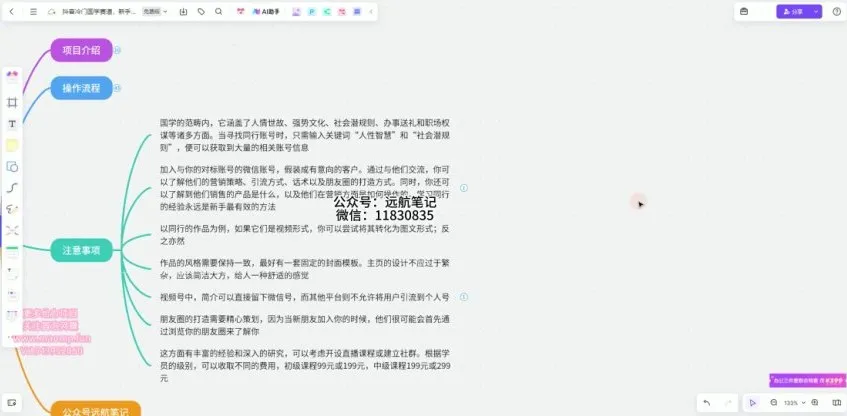
Task: Select the Text tool
Action: (x=12, y=124)
